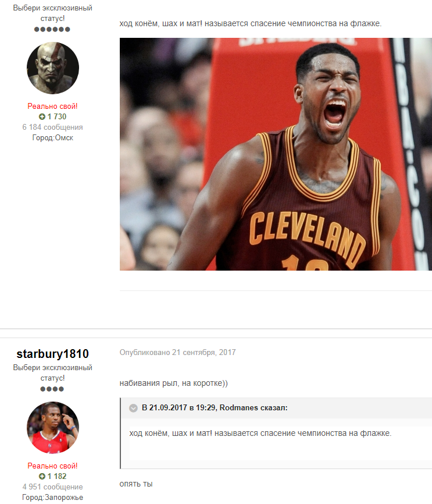
Task: Select starbury1810's 'Реально свой!' rank label
Action: pos(53,466)
